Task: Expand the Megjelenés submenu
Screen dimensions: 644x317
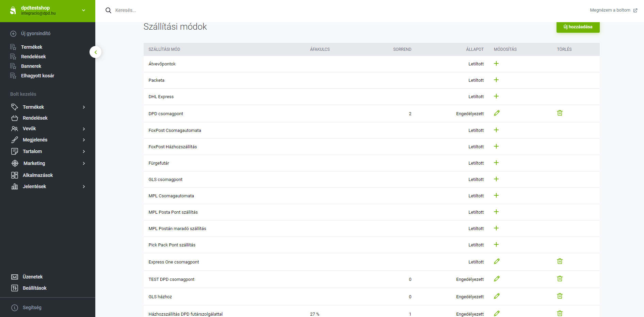Action: coord(84,140)
